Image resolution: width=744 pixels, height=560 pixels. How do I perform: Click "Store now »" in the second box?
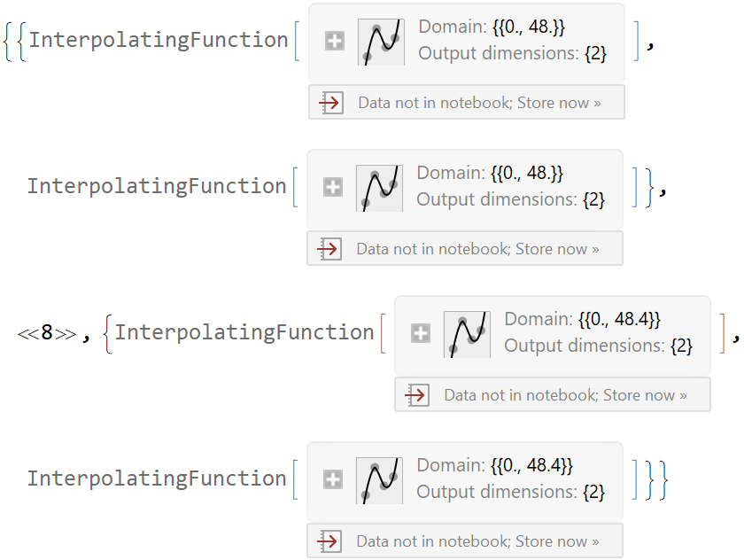tap(556, 249)
